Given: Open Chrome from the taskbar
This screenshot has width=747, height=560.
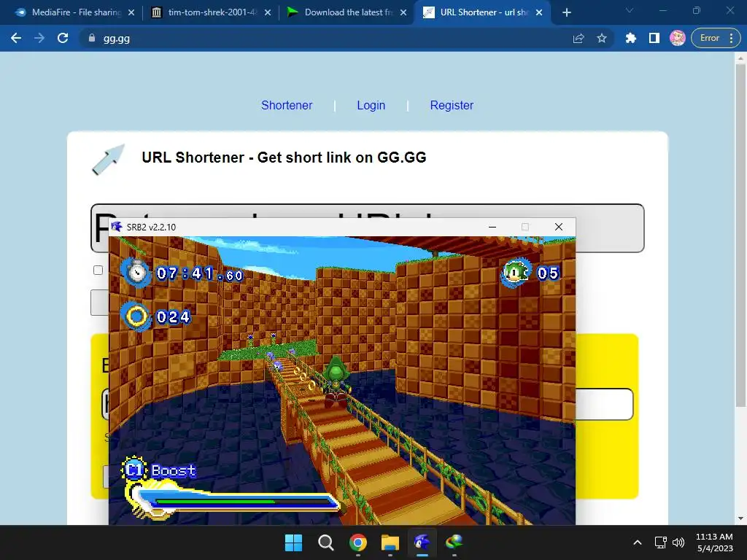Looking at the screenshot, I should 358,542.
